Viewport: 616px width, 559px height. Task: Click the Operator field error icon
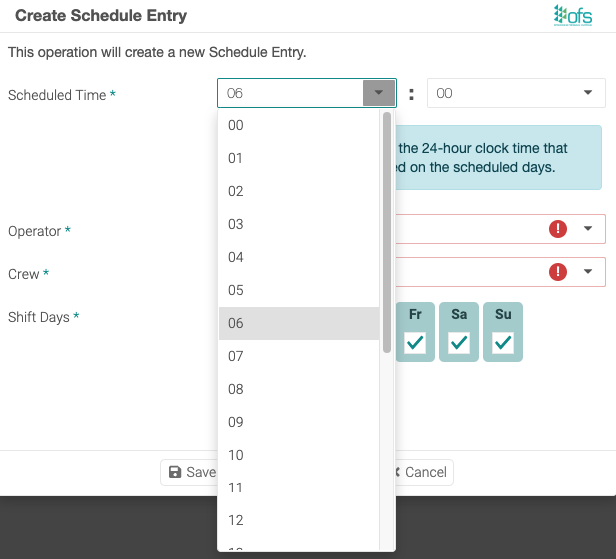[558, 229]
